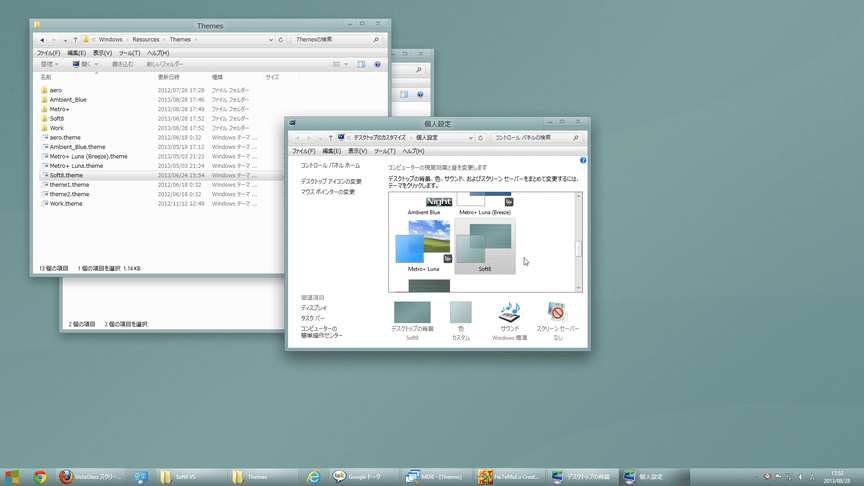Image resolution: width=864 pixels, height=486 pixels.
Task: Switch to Firefox VistaGlazz taskbar button
Action: pyautogui.click(x=90, y=477)
